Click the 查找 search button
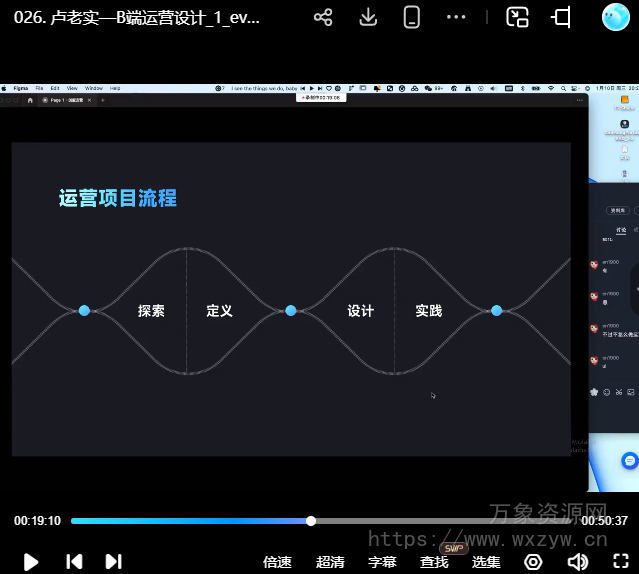Viewport: 639px width, 574px height. [434, 562]
